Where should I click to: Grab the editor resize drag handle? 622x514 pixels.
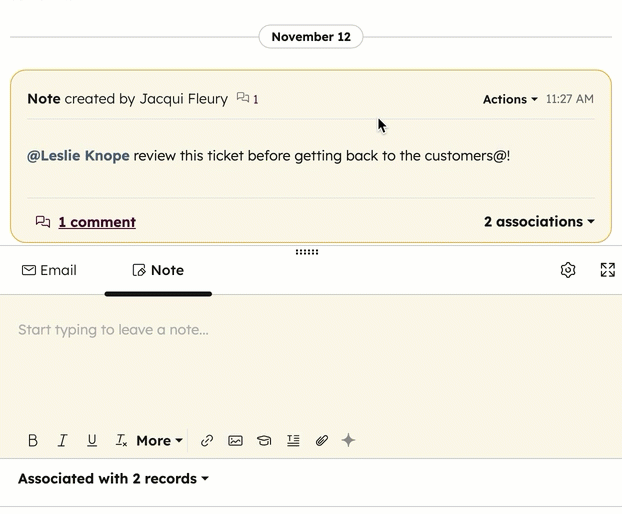307,252
